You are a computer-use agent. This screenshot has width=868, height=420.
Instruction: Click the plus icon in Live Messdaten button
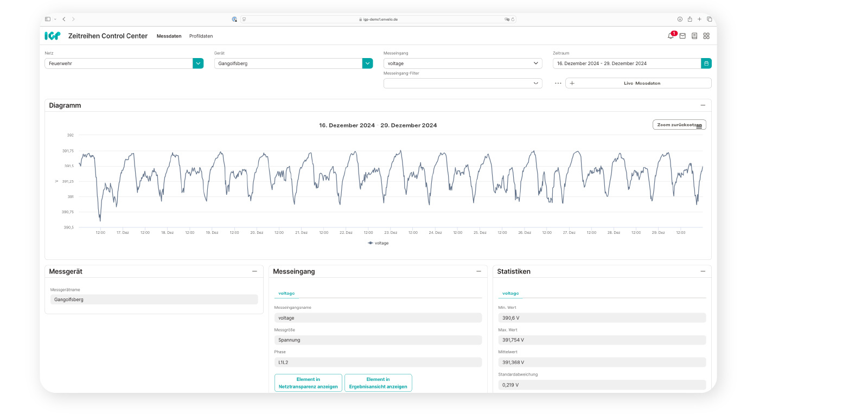pyautogui.click(x=572, y=83)
